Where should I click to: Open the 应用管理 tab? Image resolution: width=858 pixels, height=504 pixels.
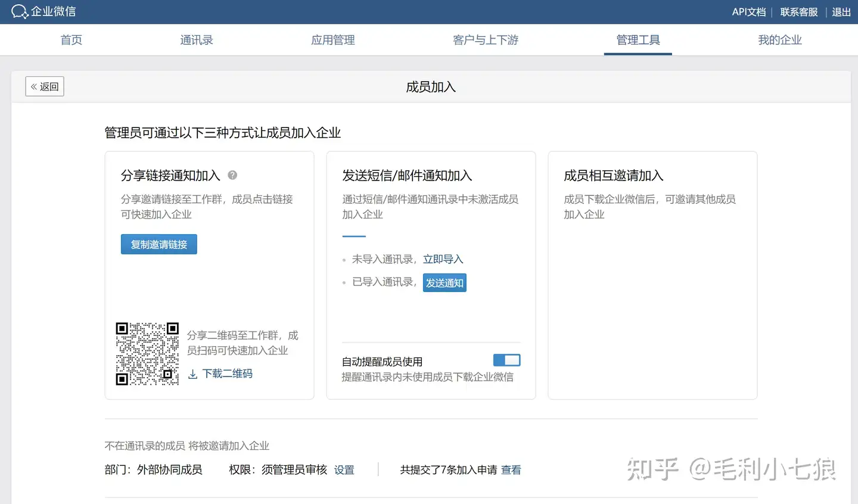pos(333,40)
